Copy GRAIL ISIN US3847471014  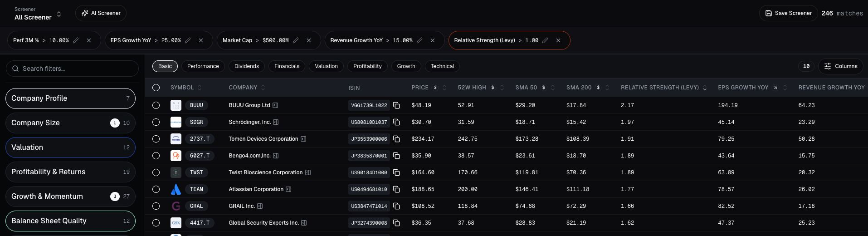click(x=396, y=206)
